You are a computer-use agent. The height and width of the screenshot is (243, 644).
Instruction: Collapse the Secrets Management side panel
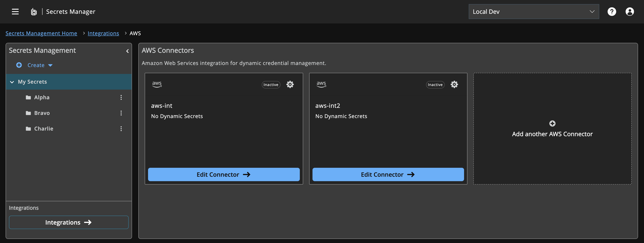(128, 51)
